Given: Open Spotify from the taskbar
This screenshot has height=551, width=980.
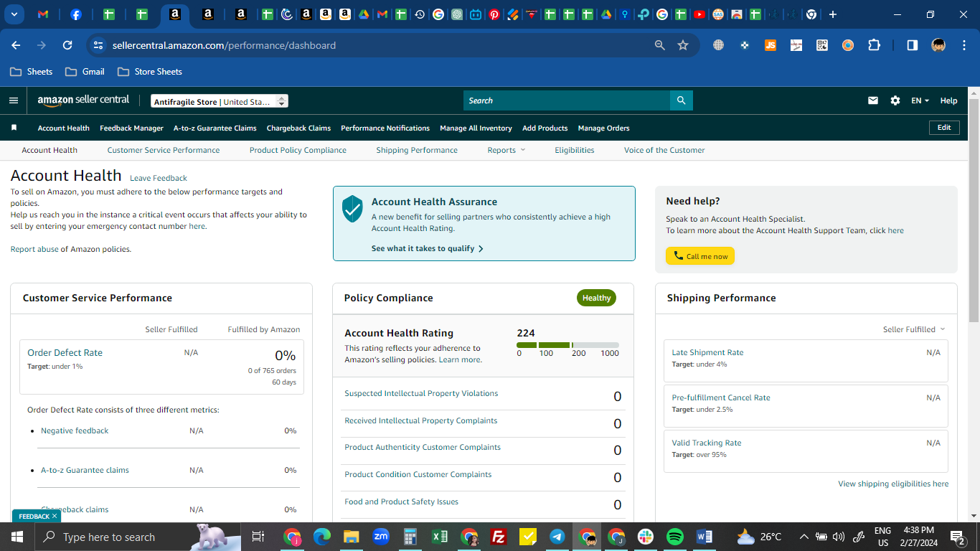Looking at the screenshot, I should coord(675,537).
